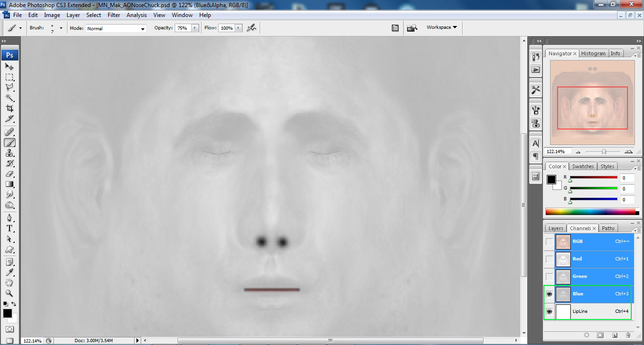This screenshot has width=644, height=345.
Task: Switch to the Histogram tab
Action: coord(593,53)
